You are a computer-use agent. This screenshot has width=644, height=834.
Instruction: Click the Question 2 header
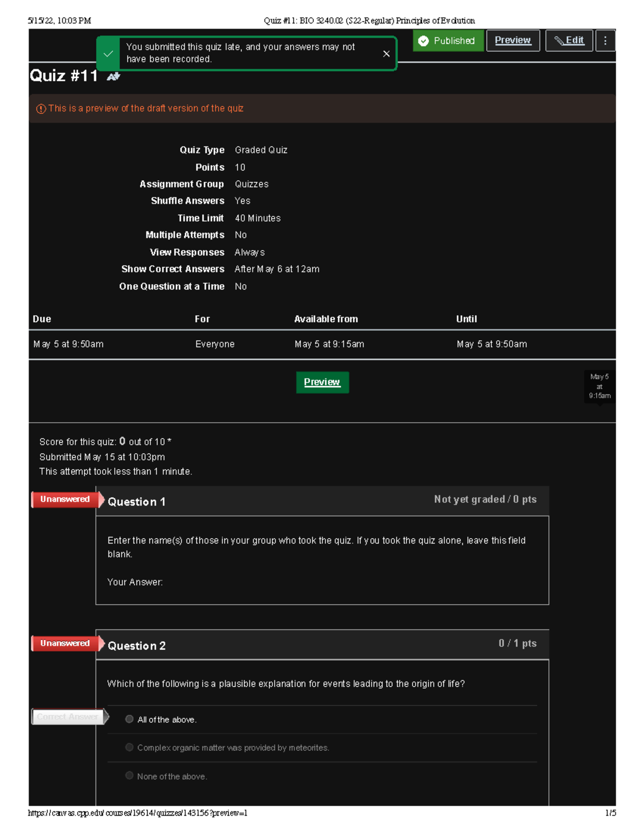[x=136, y=646]
